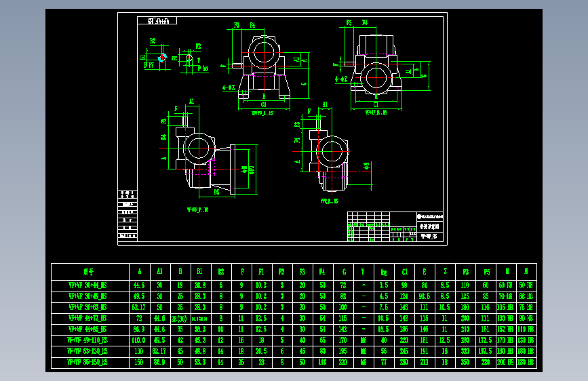588x381 pixels.
Task: Select the A1 column header cell
Action: coord(160,272)
